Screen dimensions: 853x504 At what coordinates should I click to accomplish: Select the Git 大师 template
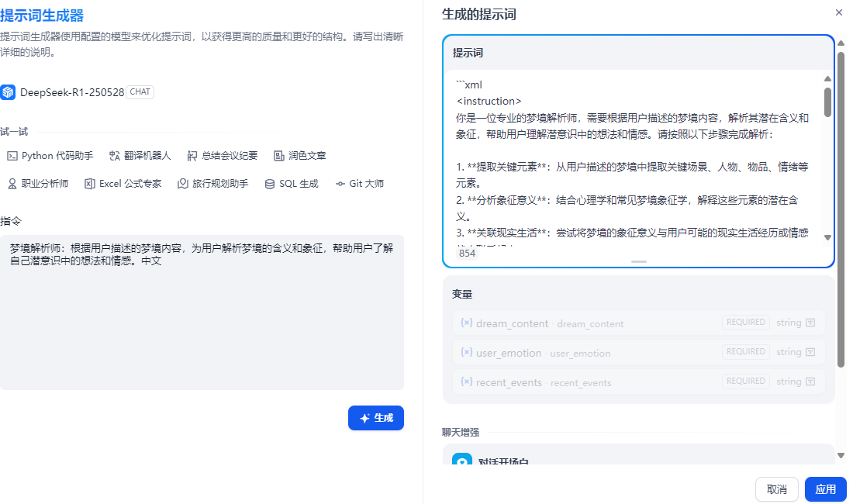pyautogui.click(x=359, y=184)
